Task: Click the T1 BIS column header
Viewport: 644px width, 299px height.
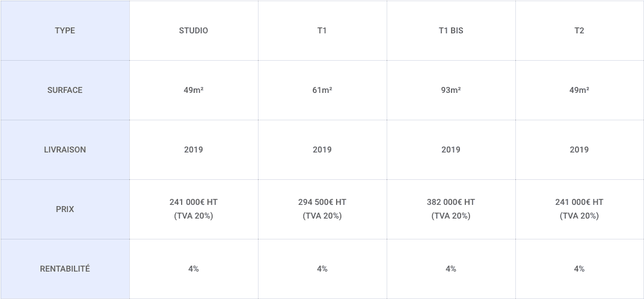Action: click(x=451, y=30)
